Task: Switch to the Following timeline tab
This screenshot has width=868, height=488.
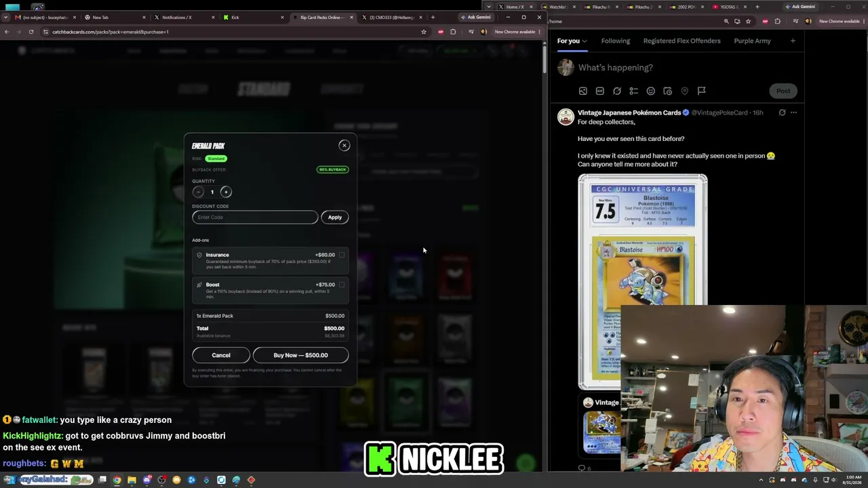Action: pos(616,41)
